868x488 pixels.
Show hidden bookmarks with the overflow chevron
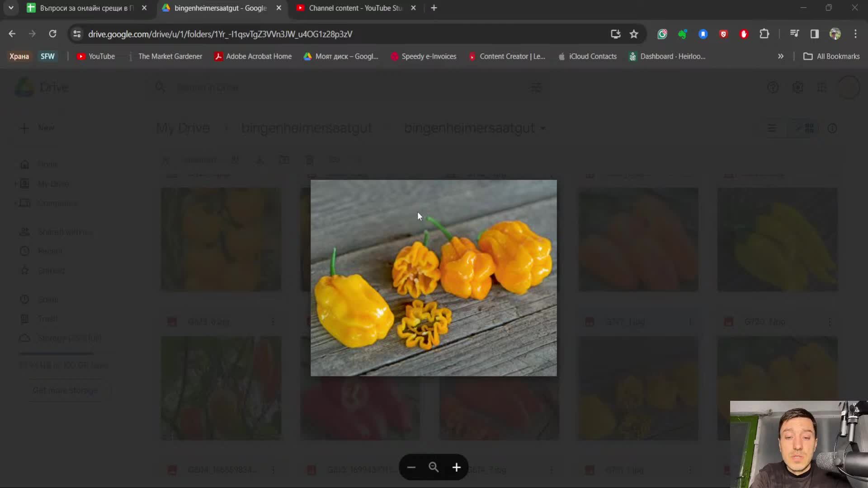[x=781, y=56]
